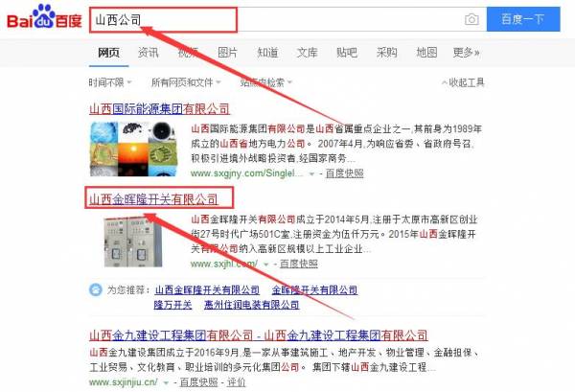The width and height of the screenshot is (575, 392).
Task: Open the 更多 tab menu
Action: pos(466,53)
